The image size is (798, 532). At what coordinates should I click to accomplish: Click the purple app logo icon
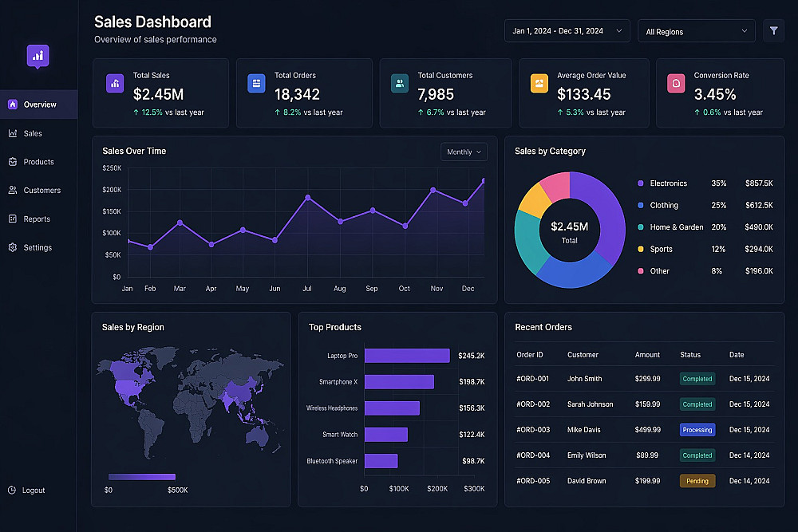[x=38, y=56]
